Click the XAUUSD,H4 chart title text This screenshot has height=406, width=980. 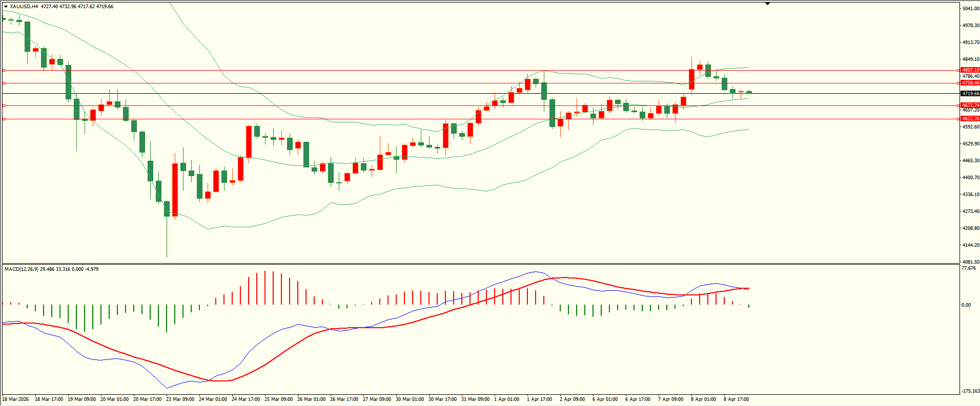coord(24,7)
